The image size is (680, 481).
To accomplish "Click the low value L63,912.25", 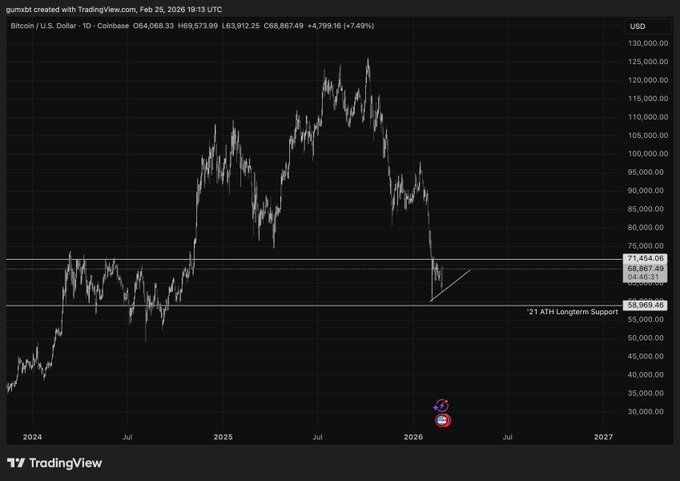I will click(241, 26).
